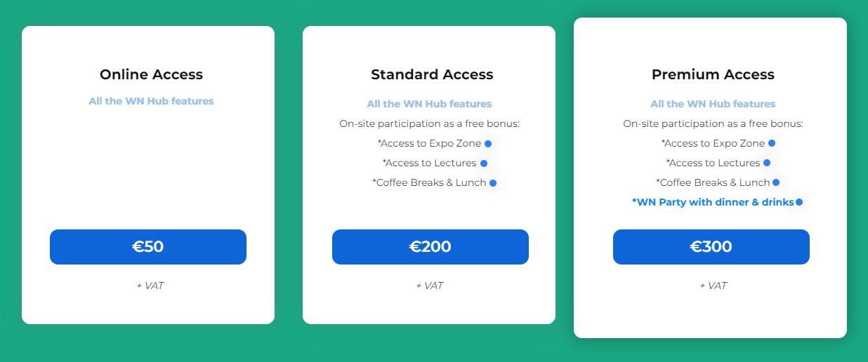The width and height of the screenshot is (868, 362).
Task: Click blue dot beside Premium Access to Lectures
Action: click(767, 163)
